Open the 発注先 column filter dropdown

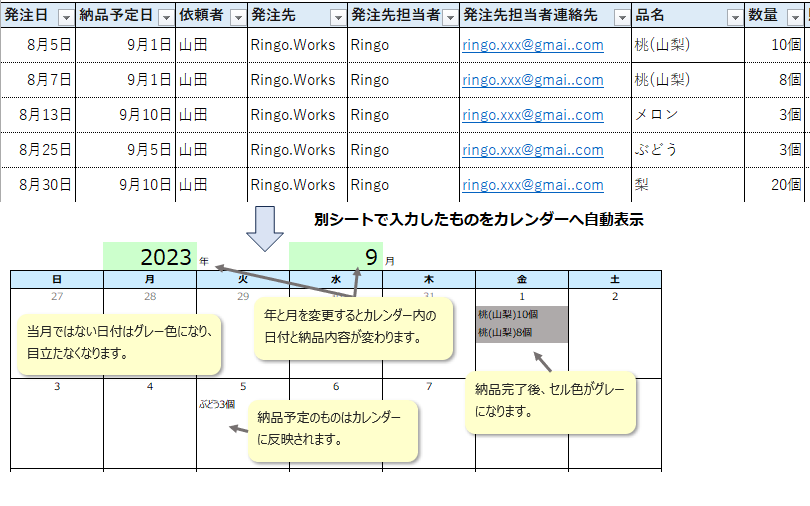point(338,18)
